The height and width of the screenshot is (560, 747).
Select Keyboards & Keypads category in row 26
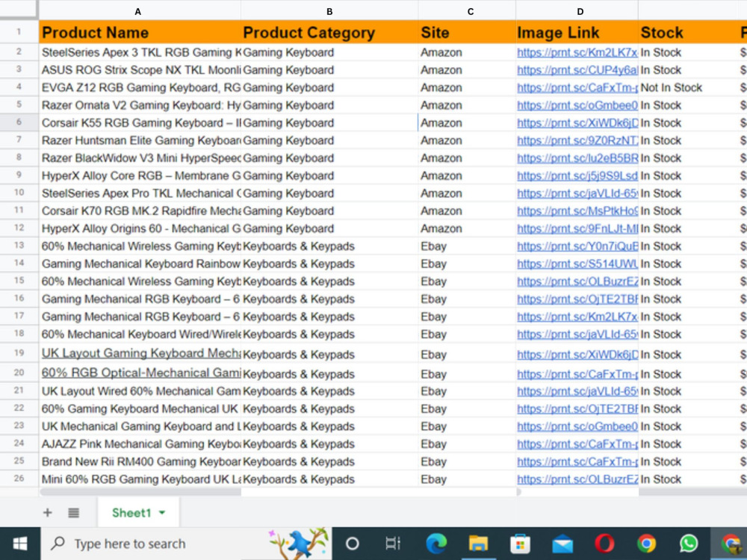(x=329, y=479)
